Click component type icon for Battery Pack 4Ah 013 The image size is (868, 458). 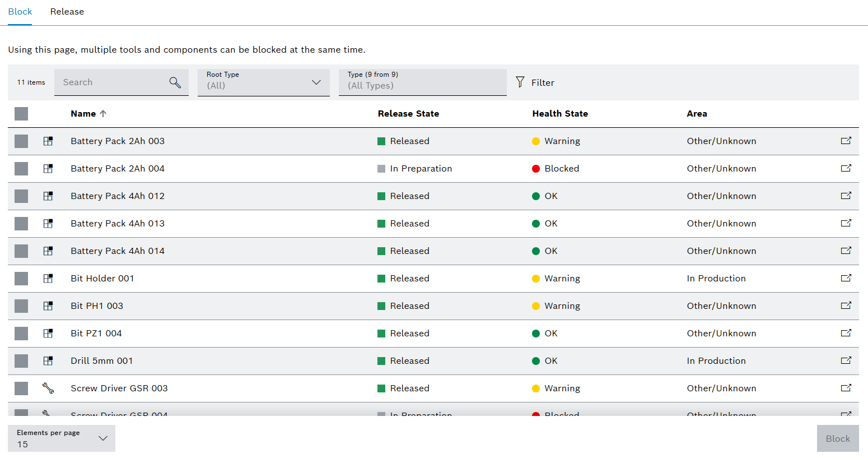tap(48, 224)
